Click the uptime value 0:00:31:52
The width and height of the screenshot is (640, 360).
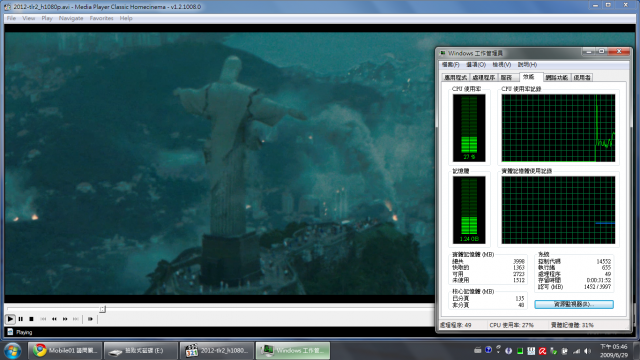point(599,280)
